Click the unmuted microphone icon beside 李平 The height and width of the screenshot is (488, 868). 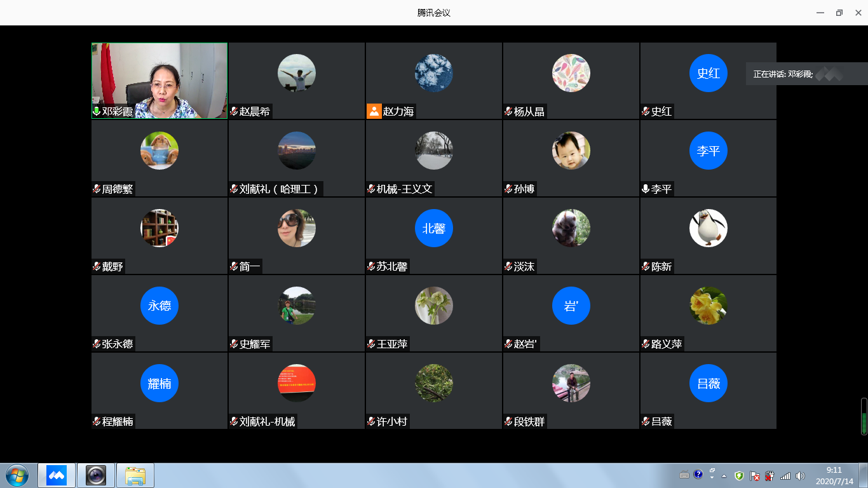[x=646, y=189]
